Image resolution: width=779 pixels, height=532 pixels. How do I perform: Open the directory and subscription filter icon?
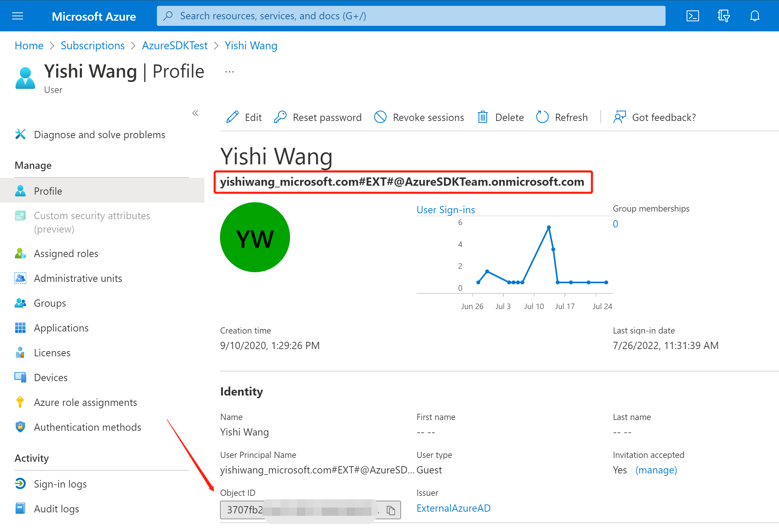(723, 16)
